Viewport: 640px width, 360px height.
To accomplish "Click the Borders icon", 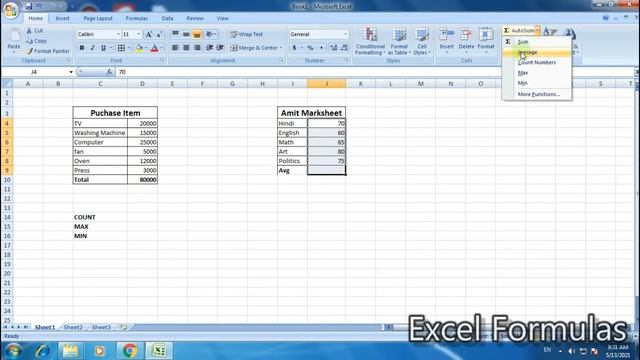I will coord(121,48).
